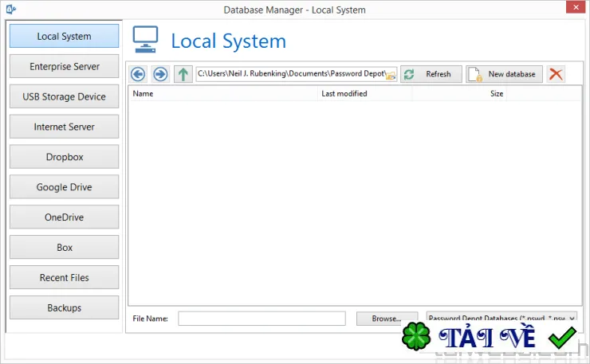Focus the File Name input field
The width and height of the screenshot is (590, 364).
point(262,319)
